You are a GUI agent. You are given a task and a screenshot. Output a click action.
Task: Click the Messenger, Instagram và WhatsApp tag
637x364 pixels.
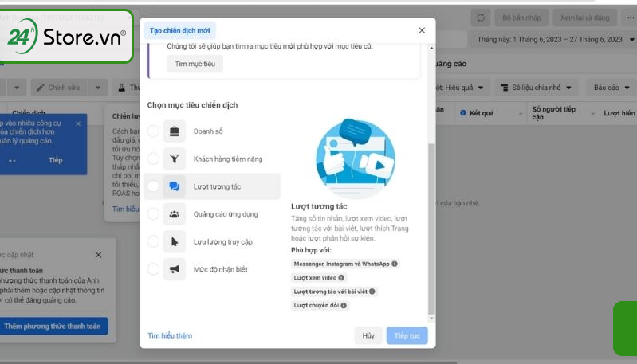click(345, 264)
